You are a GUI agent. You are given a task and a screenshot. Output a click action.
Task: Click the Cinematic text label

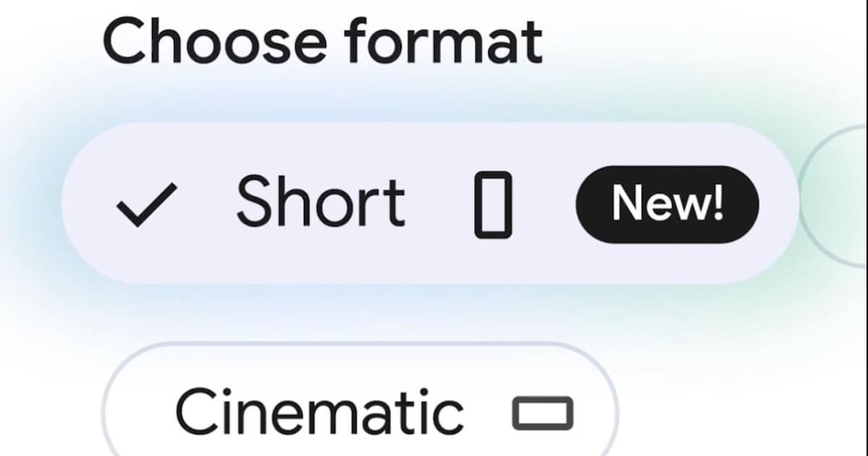click(319, 410)
